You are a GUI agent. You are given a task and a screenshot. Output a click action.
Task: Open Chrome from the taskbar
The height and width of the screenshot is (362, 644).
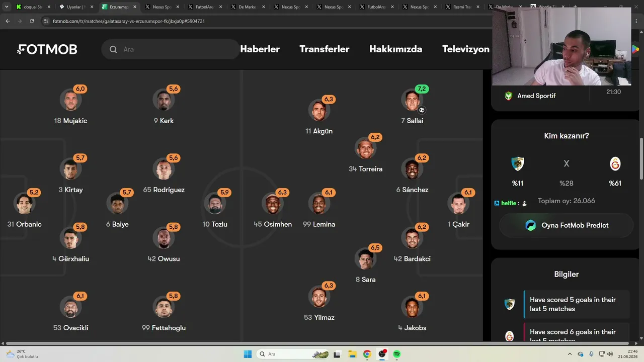point(367,354)
